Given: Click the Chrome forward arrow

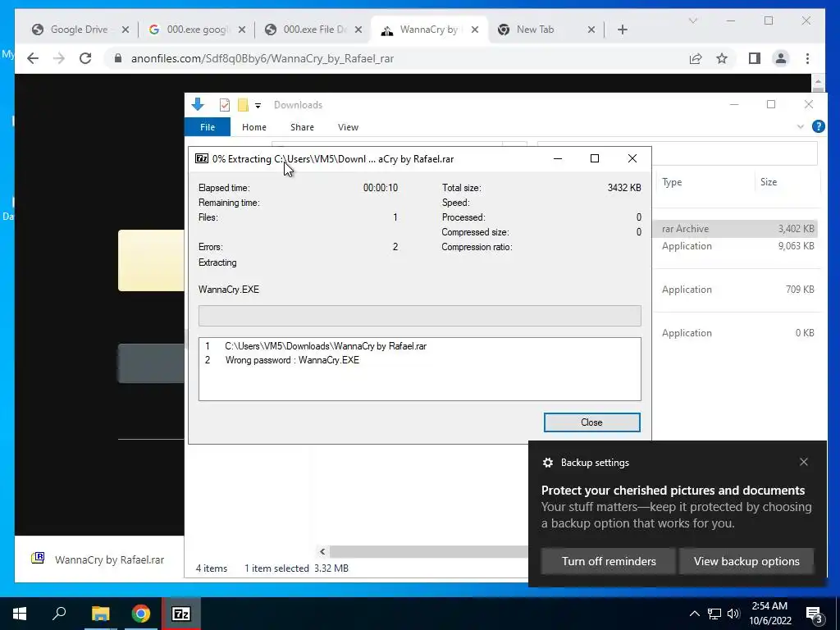Looking at the screenshot, I should point(59,58).
